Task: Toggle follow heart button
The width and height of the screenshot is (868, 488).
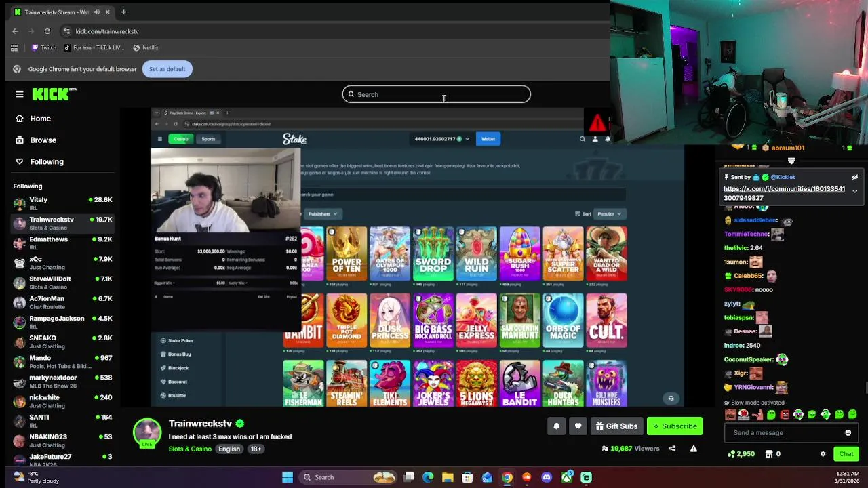Action: 578,426
